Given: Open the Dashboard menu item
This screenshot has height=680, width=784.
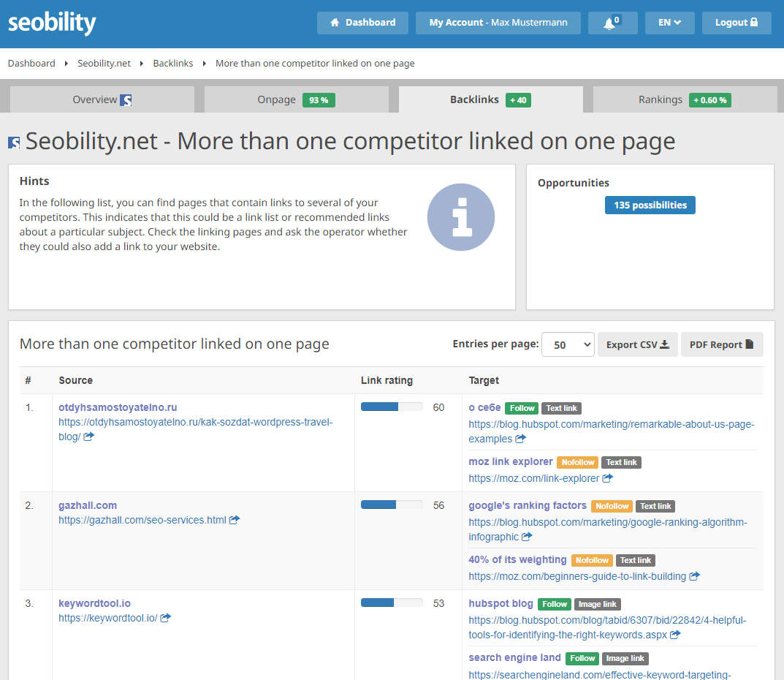Looking at the screenshot, I should (x=362, y=23).
